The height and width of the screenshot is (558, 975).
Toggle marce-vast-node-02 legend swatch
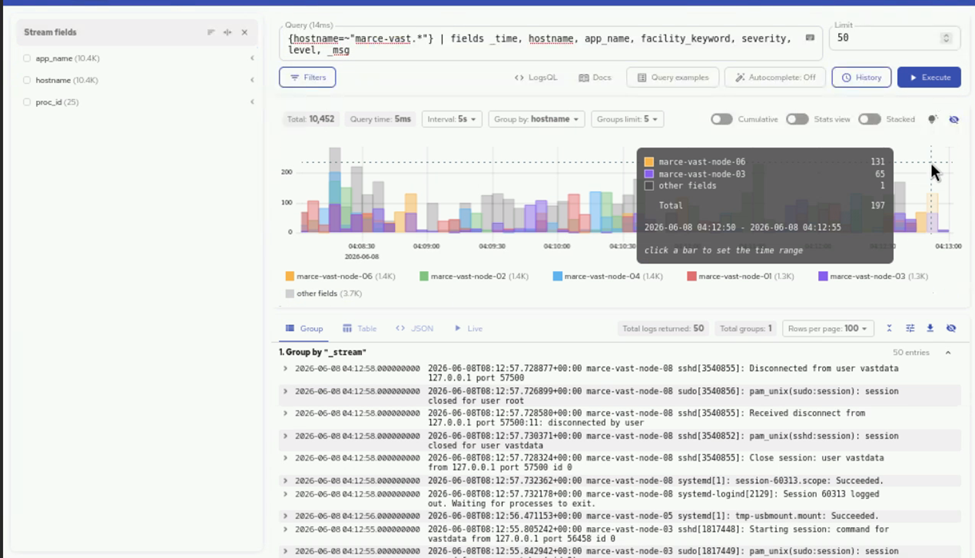pyautogui.click(x=424, y=276)
